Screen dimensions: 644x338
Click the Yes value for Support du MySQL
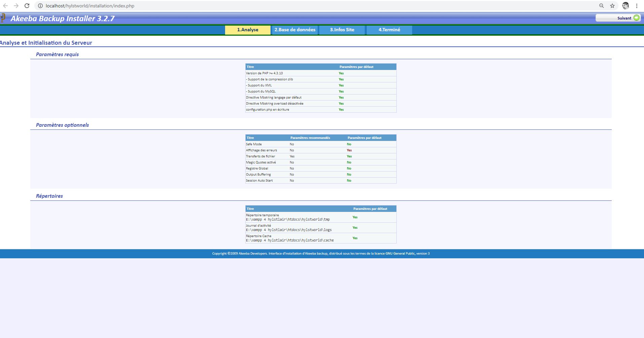pyautogui.click(x=341, y=91)
